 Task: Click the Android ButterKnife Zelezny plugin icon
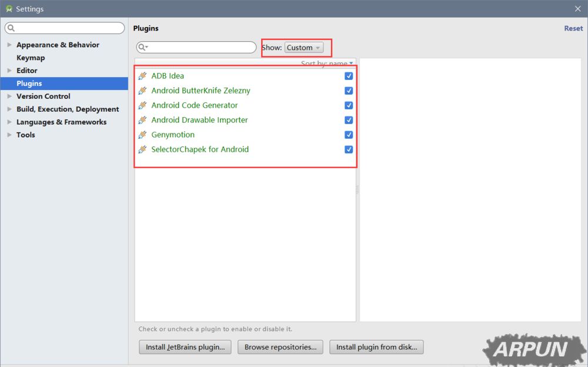[x=142, y=91]
